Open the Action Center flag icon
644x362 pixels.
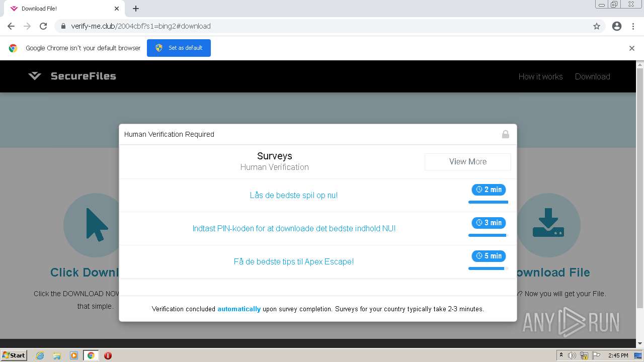(x=596, y=355)
